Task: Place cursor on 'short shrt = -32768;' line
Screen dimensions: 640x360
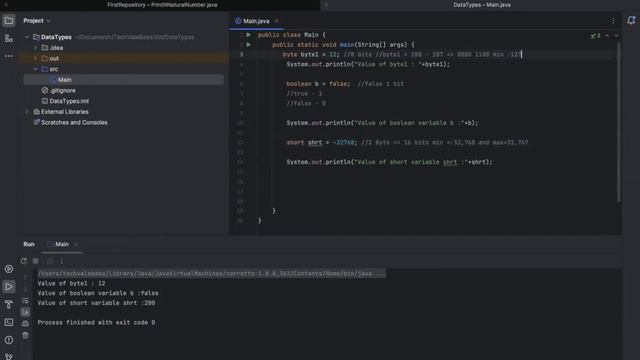Action: 322,142
